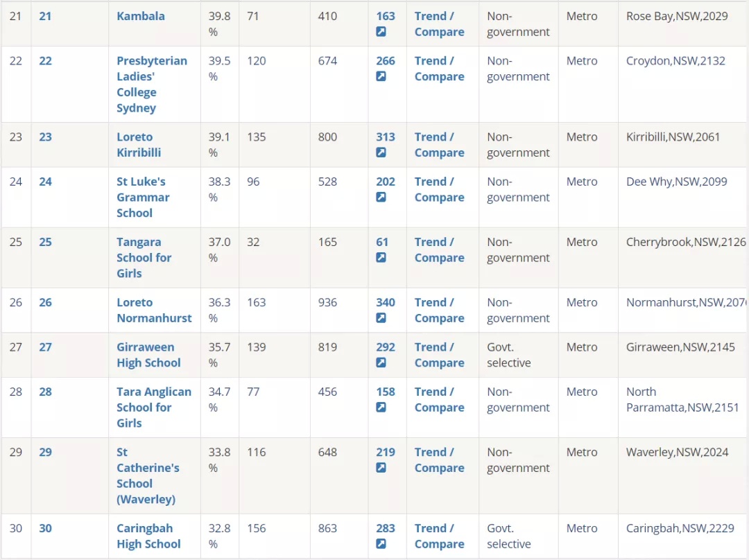This screenshot has height=560, width=749.
Task: Open external link icon under 61
Action: tap(381, 258)
